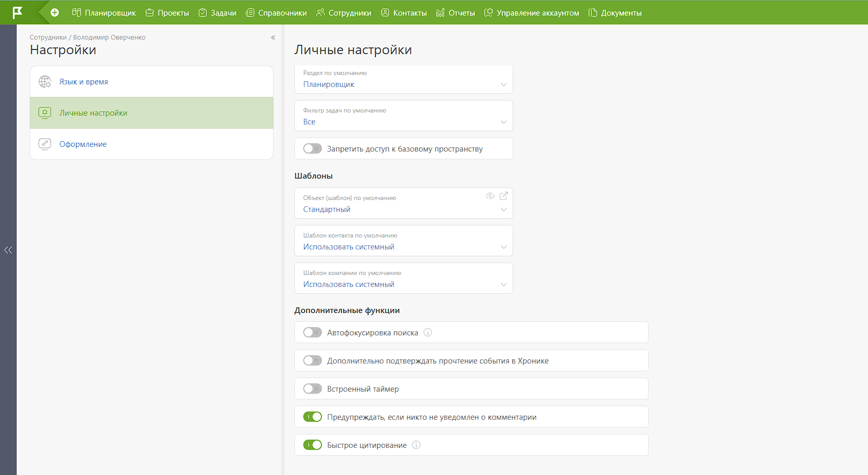Viewport: 868px width, 475px height.
Task: Open Проекты menu item
Action: [167, 12]
